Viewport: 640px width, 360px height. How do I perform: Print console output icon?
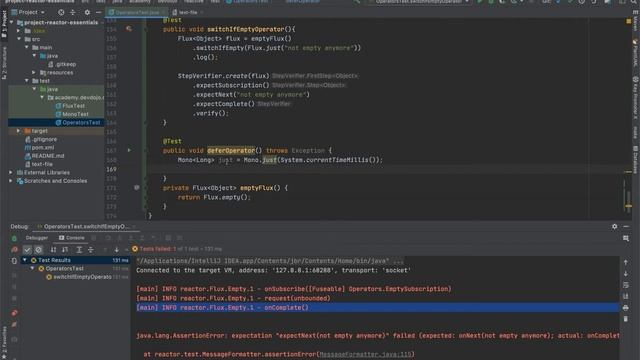tap(626, 307)
